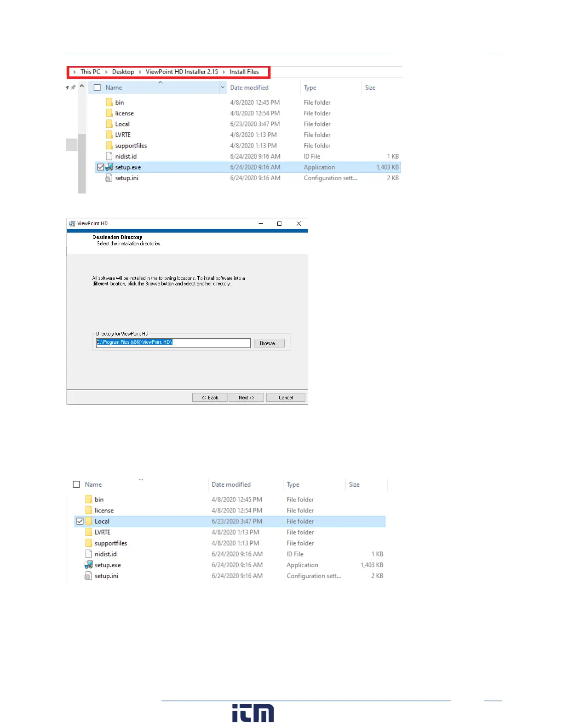The image size is (563, 728).
Task: Click vertical scrollbar thumb in top explorer sidebar
Action: point(82,163)
